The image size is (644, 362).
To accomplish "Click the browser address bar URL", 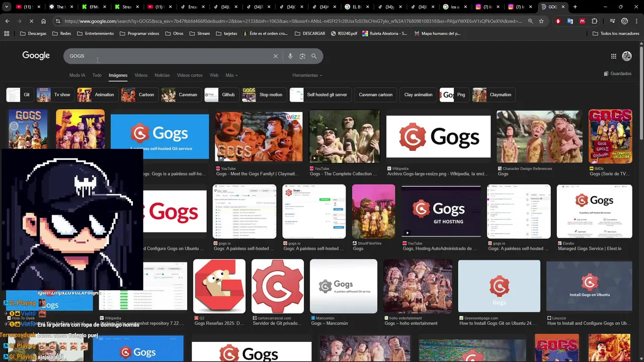I will click(293, 21).
